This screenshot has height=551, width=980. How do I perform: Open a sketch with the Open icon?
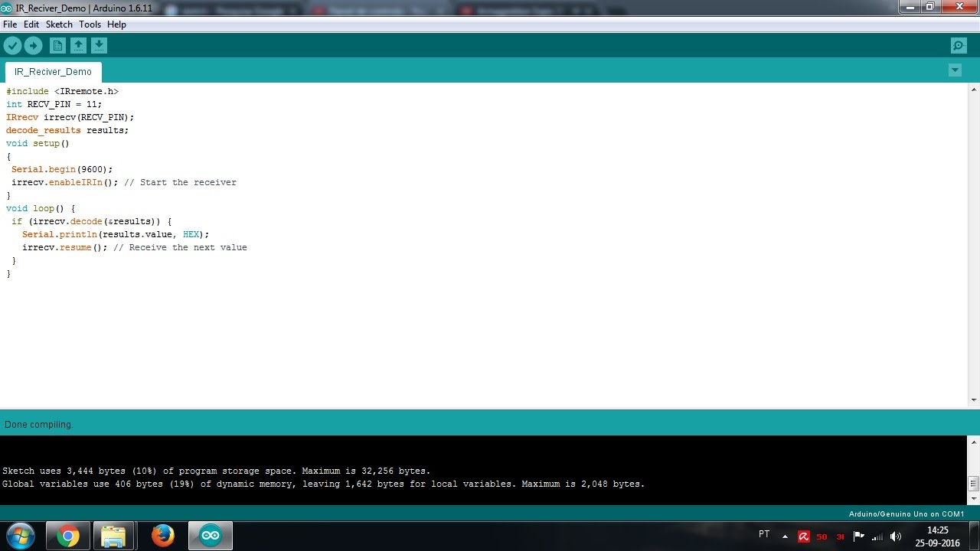pyautogui.click(x=78, y=46)
